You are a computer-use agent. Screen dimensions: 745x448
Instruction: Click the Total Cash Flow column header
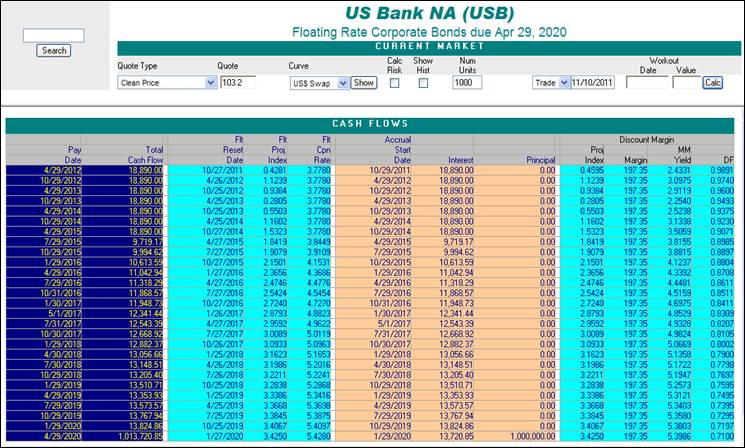(146, 155)
